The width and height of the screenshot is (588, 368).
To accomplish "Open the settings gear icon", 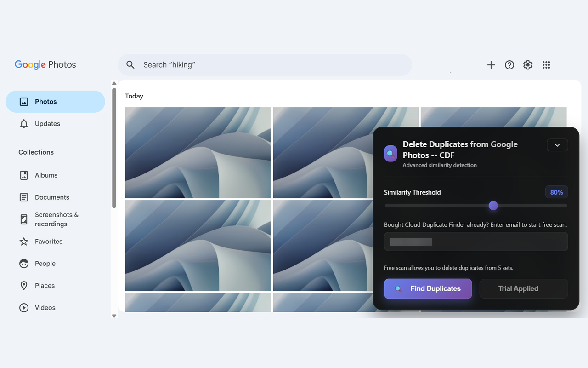I will coord(528,65).
